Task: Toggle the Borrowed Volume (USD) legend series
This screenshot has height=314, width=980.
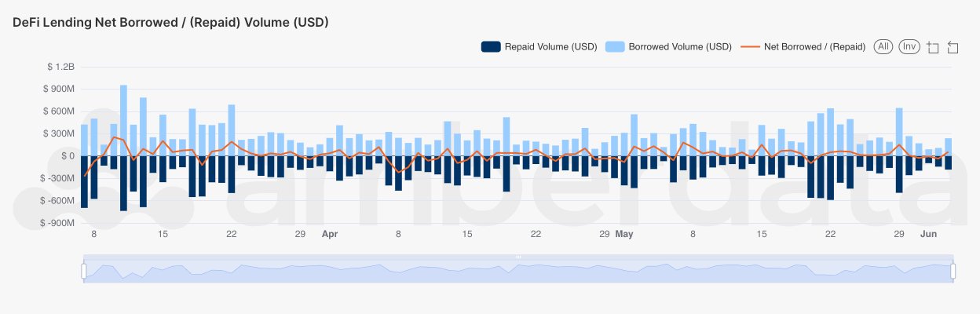Action: click(669, 47)
